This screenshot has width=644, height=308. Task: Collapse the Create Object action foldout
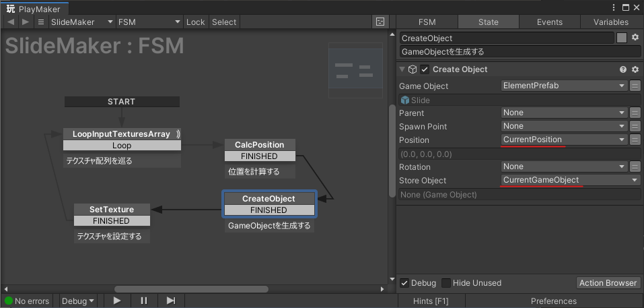click(x=402, y=69)
